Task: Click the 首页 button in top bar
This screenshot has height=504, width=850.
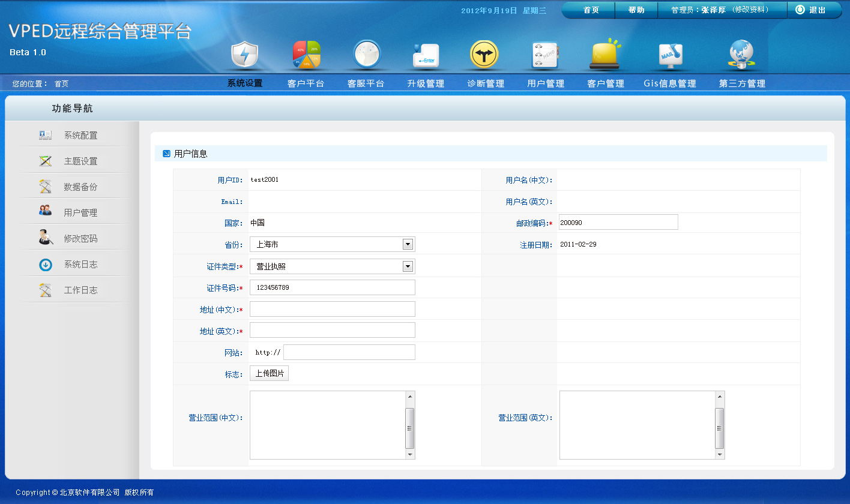Action: 591,10
